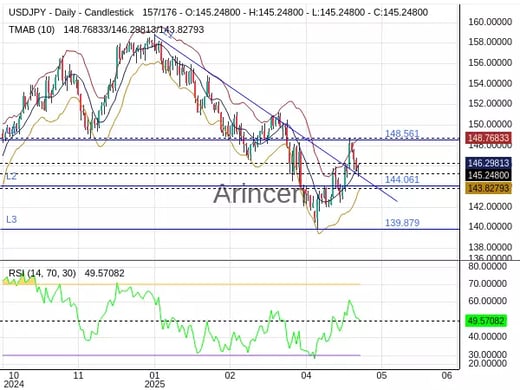Click the 152.00000 price axis label
The height and width of the screenshot is (390, 520).
tap(490, 104)
